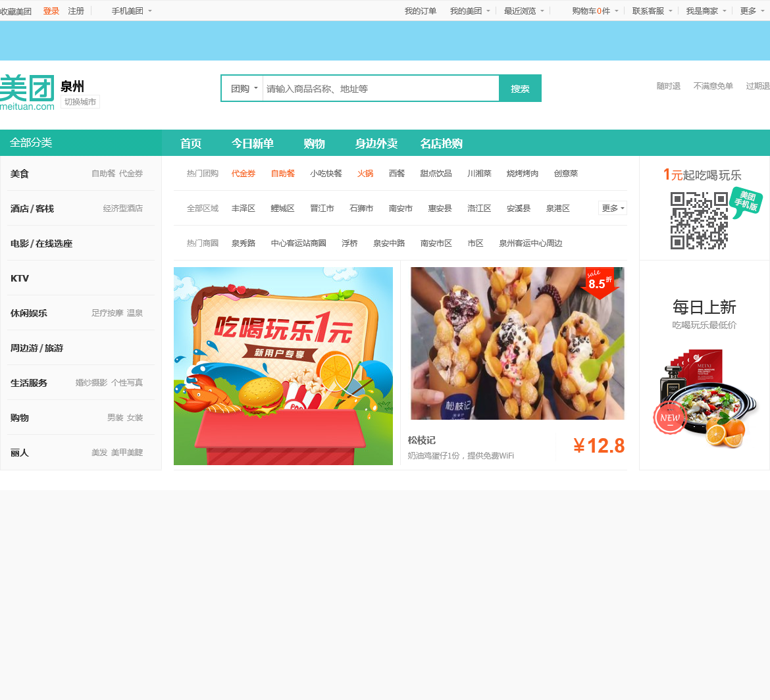Click the 全部区域 filter label
The image size is (770, 700).
click(x=202, y=209)
